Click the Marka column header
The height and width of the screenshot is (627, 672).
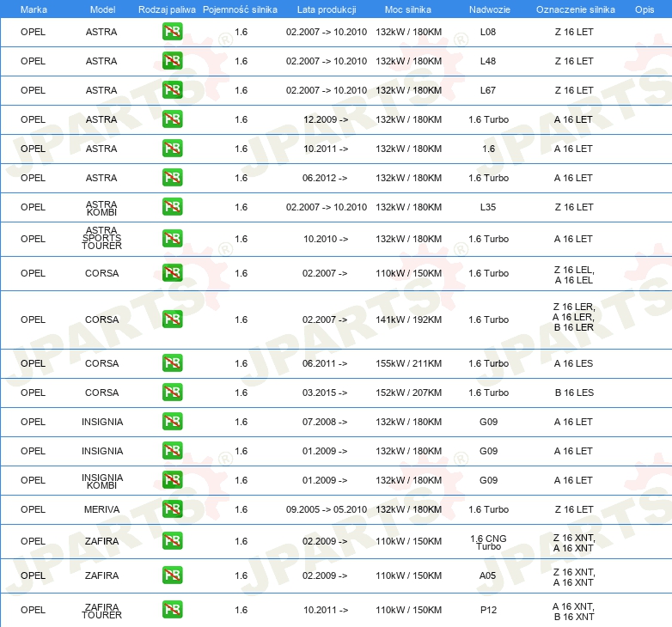pos(34,9)
